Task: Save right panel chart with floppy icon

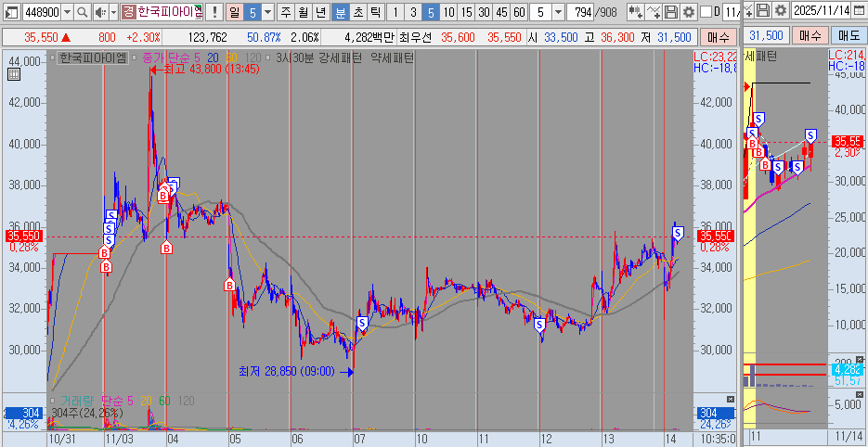Action: tap(763, 11)
